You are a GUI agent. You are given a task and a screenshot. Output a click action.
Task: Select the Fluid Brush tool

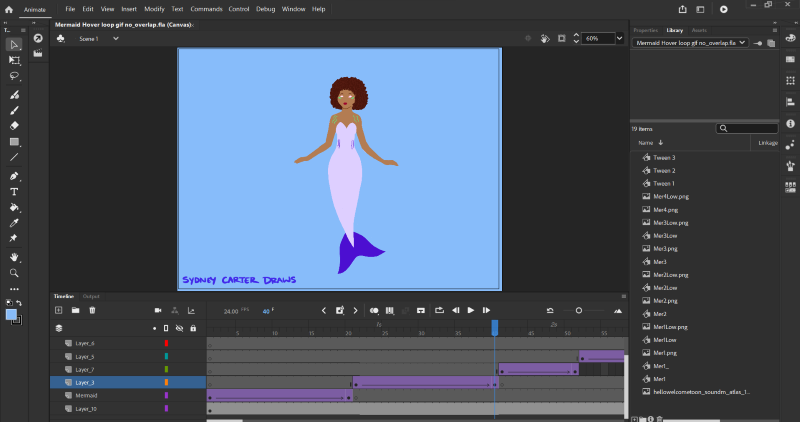(14, 95)
